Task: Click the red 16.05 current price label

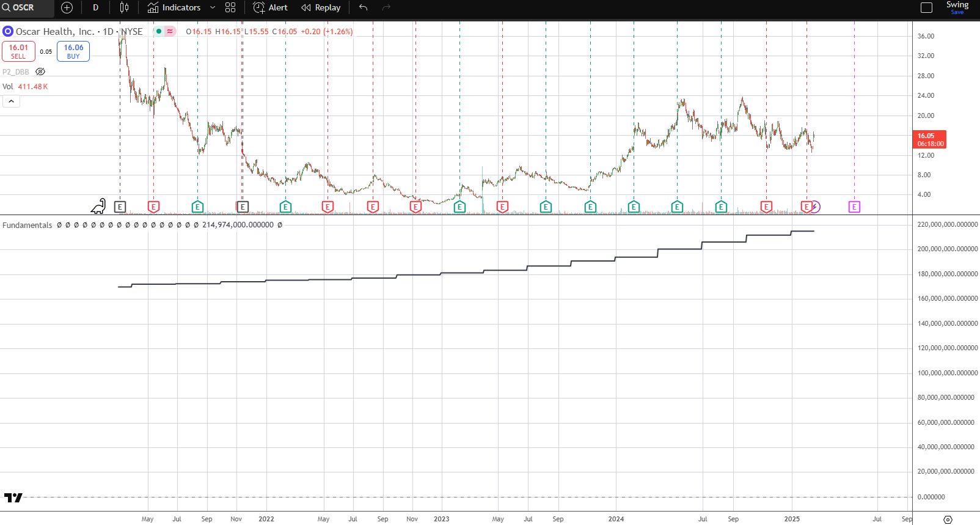Action: tap(929, 139)
